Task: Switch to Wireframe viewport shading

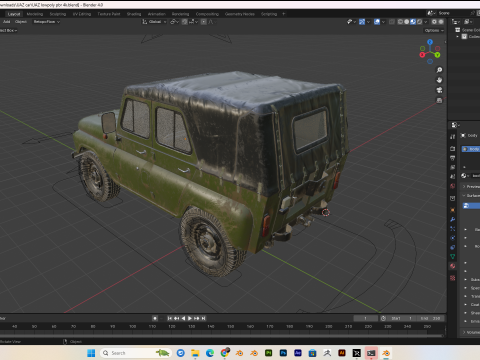Action: coord(400,22)
